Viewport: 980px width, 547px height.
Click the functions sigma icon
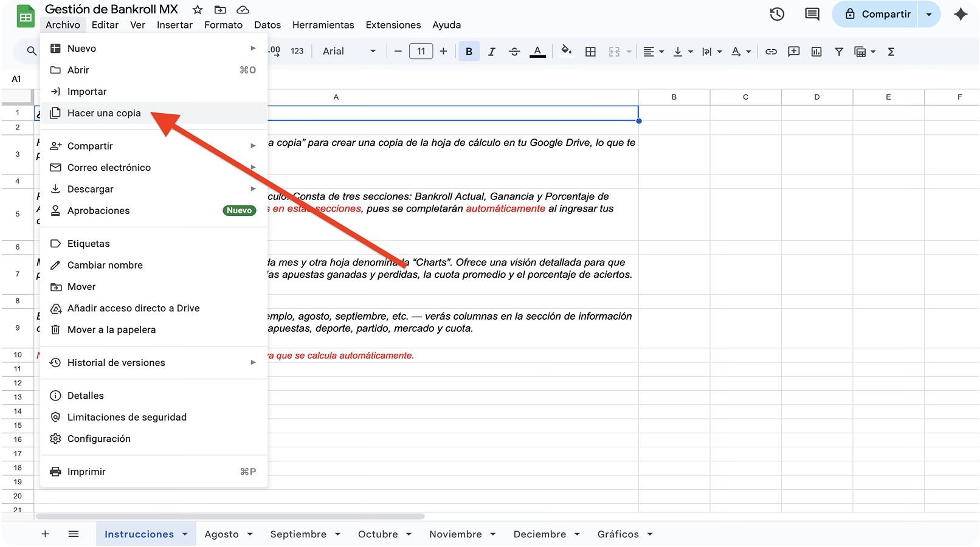point(891,52)
